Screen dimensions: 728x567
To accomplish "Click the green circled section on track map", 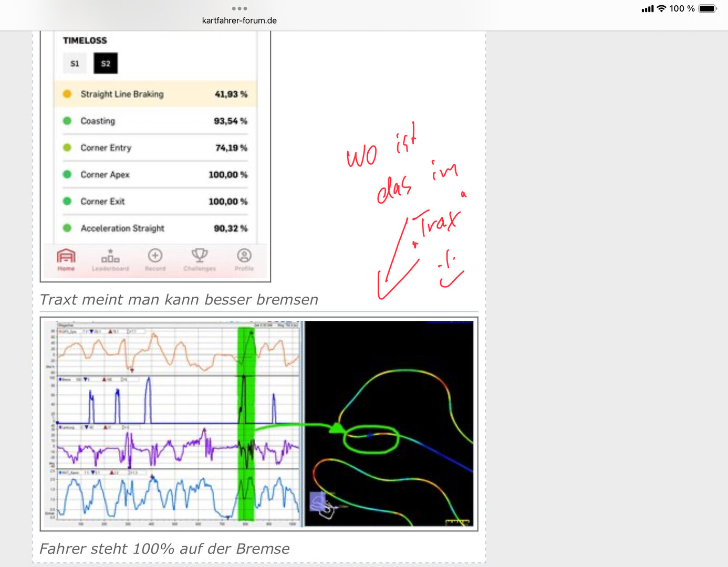I will (371, 439).
